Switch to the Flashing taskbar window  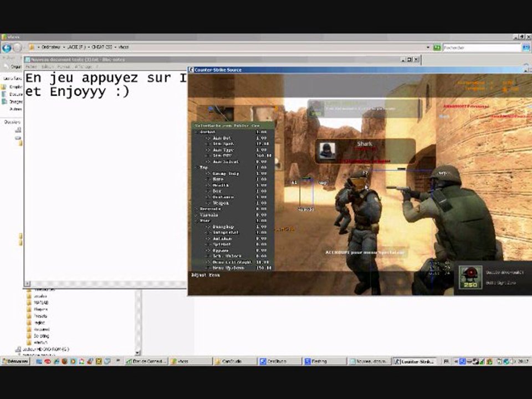tap(324, 361)
